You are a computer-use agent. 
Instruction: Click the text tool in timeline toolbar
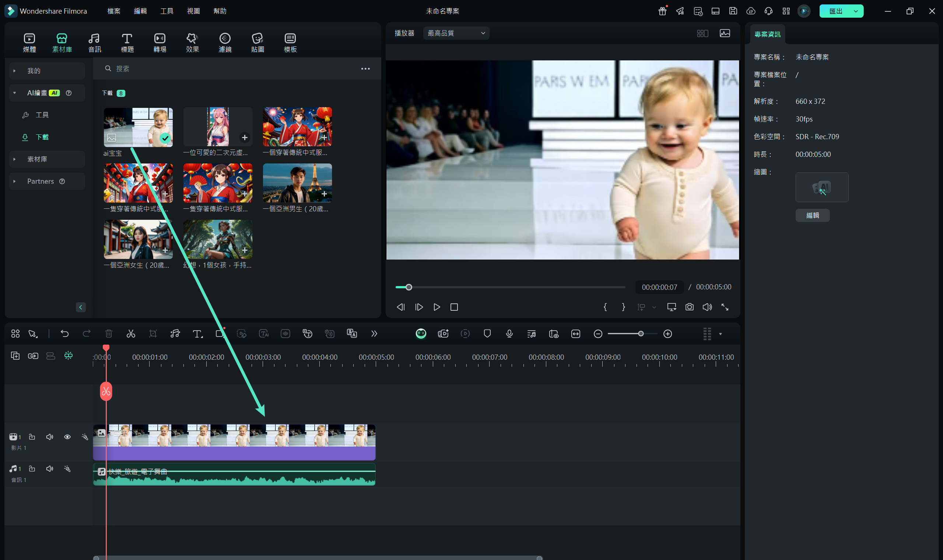(x=197, y=334)
